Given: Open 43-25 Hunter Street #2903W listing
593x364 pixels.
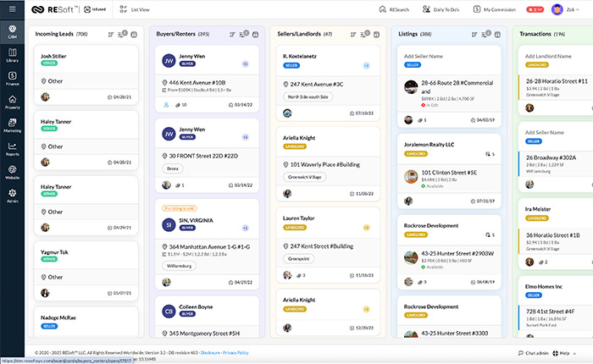Looking at the screenshot, I should click(x=457, y=253).
